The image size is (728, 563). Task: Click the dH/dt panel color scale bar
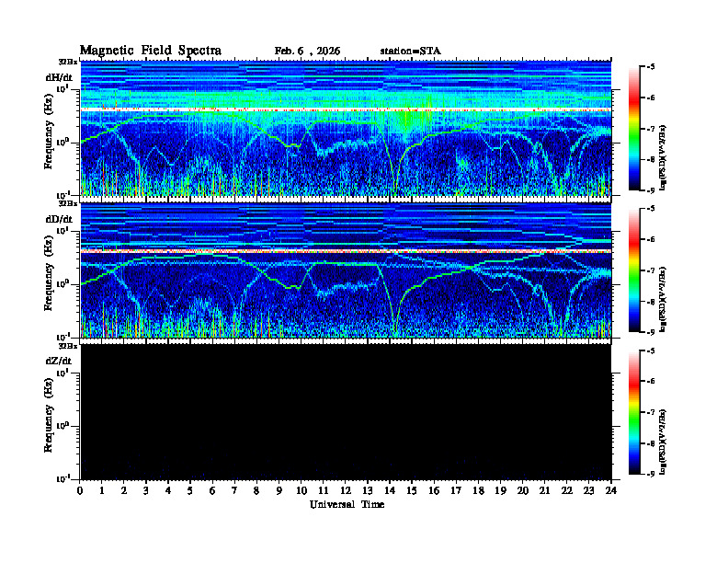633,128
